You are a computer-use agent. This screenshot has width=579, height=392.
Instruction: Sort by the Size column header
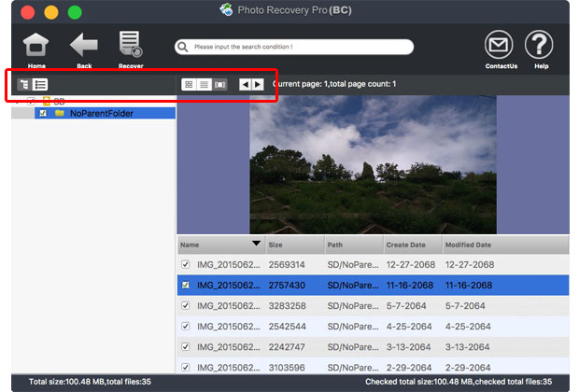[x=295, y=245]
